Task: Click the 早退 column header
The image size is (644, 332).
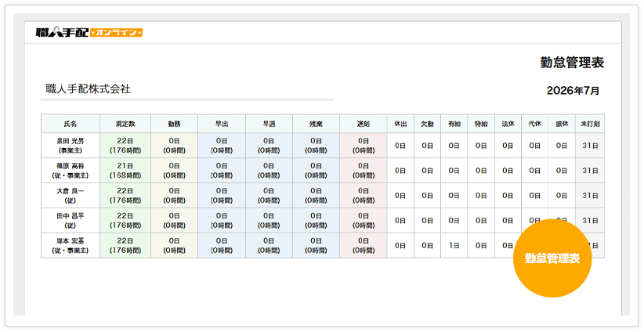Action: pyautogui.click(x=269, y=124)
